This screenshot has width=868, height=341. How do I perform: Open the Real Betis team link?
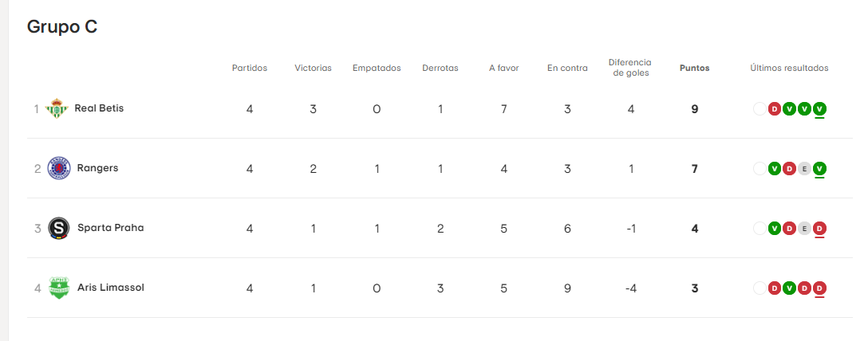pyautogui.click(x=99, y=108)
